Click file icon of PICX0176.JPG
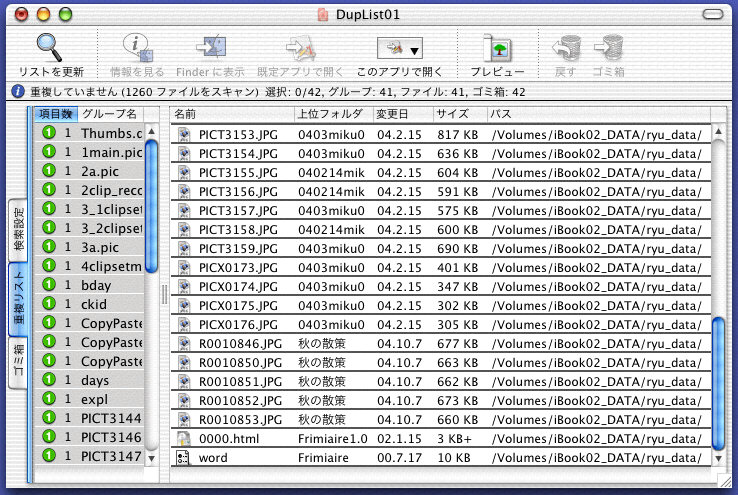 184,324
